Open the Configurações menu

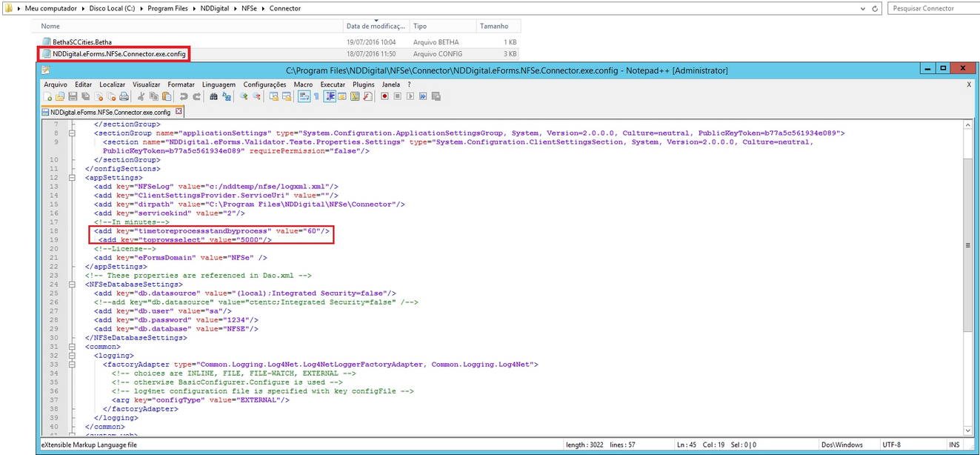[264, 84]
